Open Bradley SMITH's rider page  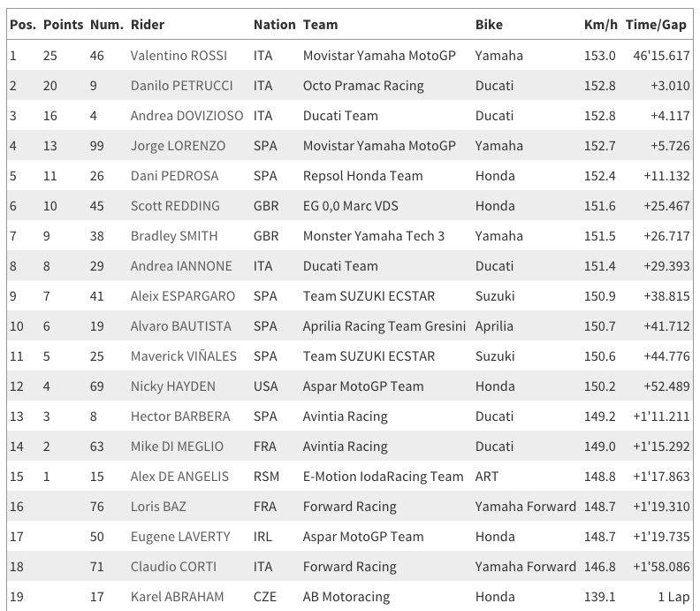[174, 236]
